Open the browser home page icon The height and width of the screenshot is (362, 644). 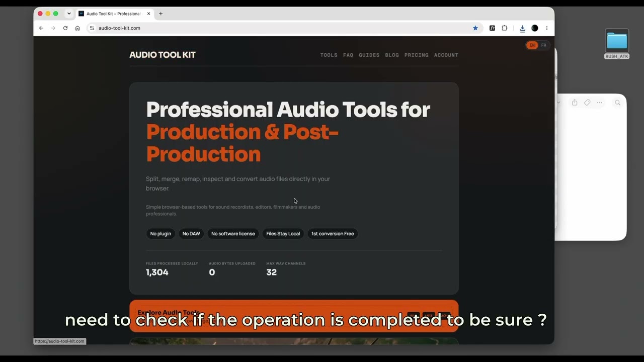pos(77,28)
